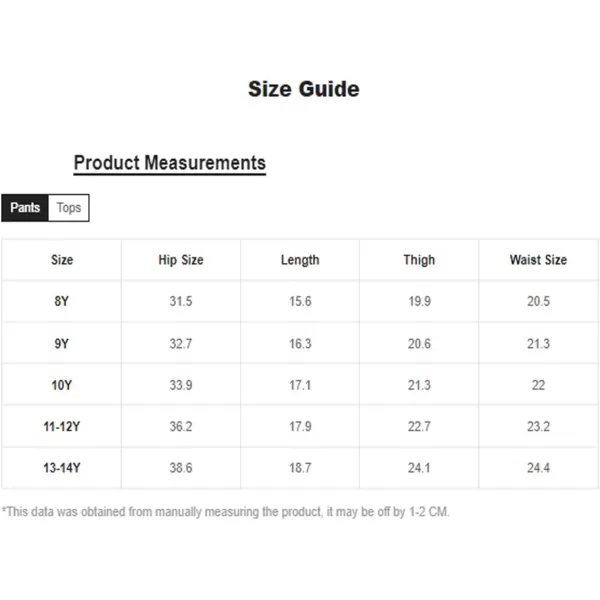The width and height of the screenshot is (600, 600).
Task: Click the Thigh column header
Action: [x=419, y=260]
